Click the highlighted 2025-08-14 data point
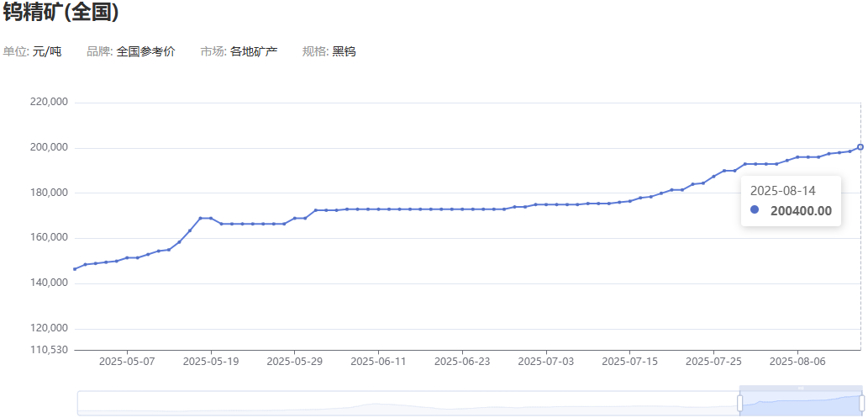Image resolution: width=868 pixels, height=418 pixels. [860, 147]
